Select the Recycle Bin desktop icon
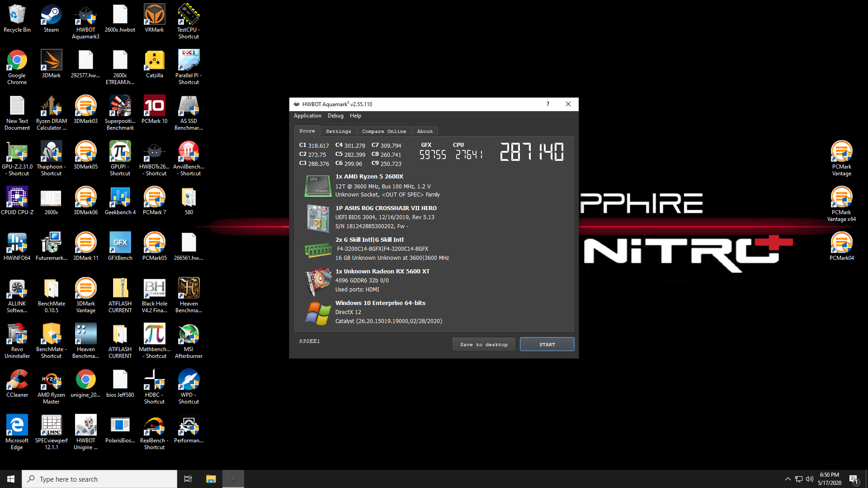This screenshot has height=488, width=868. coord(17,19)
